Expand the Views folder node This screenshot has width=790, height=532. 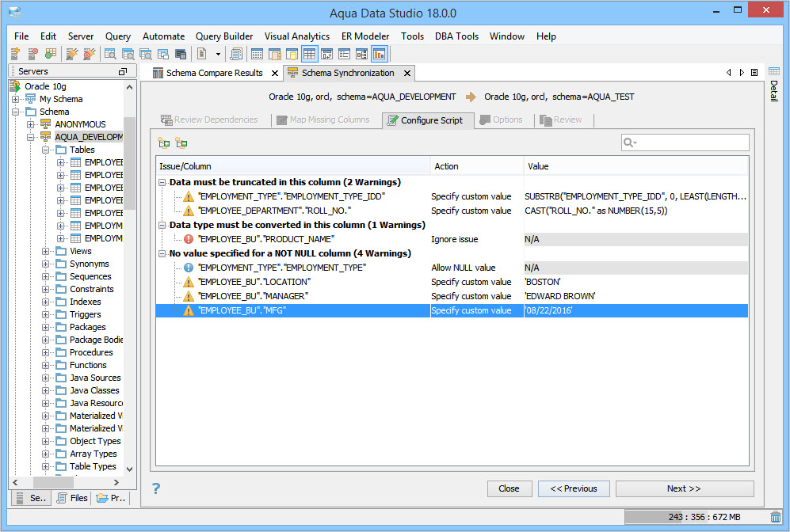(46, 251)
